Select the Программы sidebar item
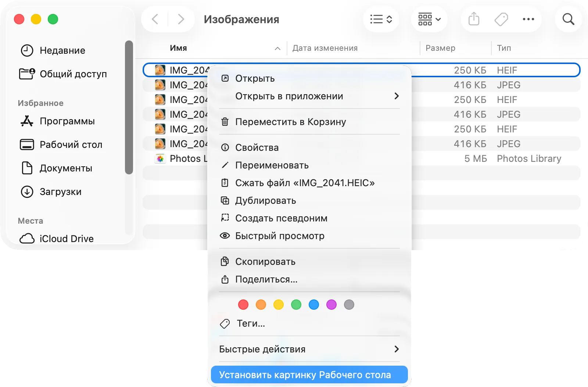The image size is (588, 387). click(x=57, y=121)
